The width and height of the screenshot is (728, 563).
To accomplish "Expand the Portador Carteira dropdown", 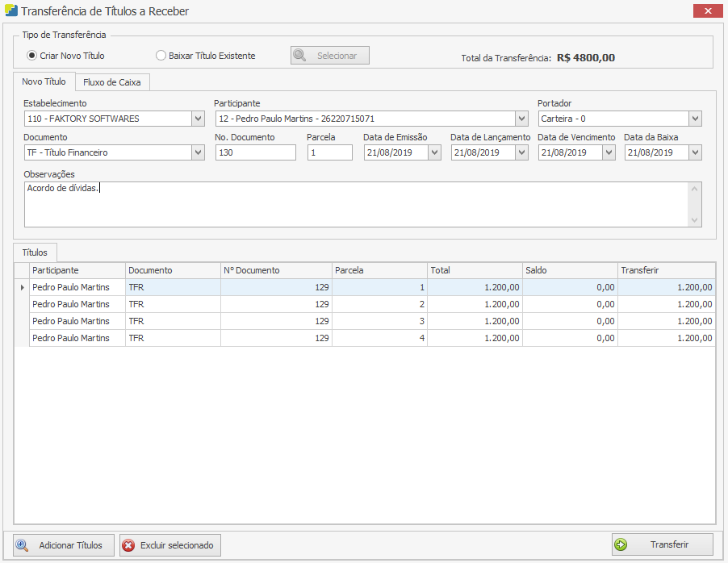I will (695, 119).
